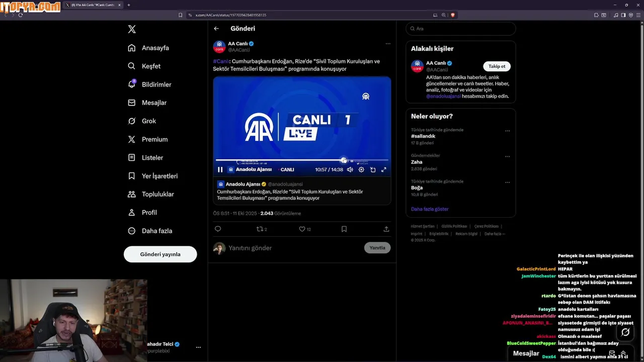
Task: Open the @anadoluajansi mention link
Action: [443, 96]
